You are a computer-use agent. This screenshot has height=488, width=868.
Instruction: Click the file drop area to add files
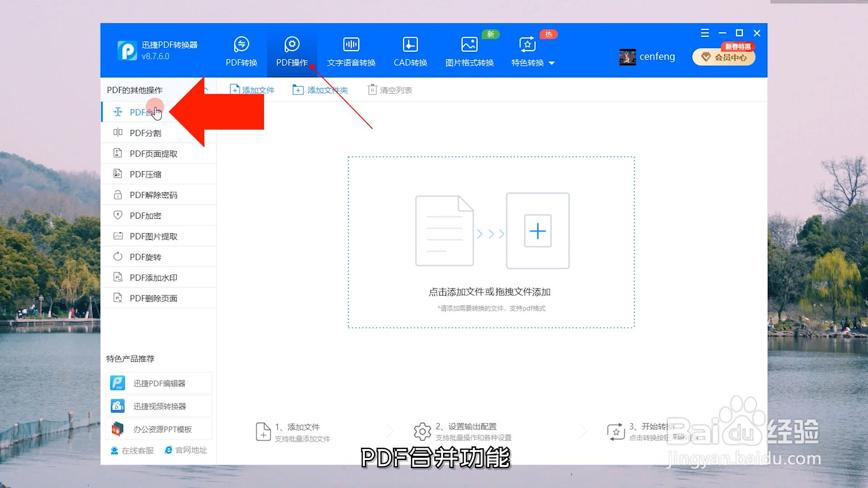[492, 242]
